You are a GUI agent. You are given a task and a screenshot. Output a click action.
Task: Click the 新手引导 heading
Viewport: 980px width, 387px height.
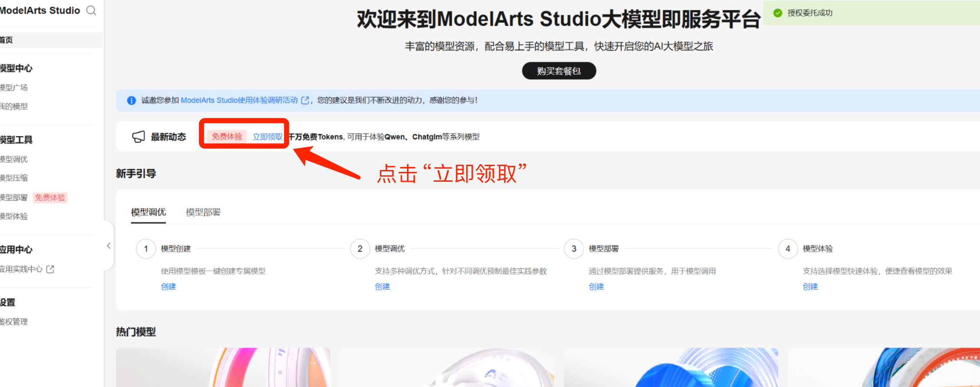tap(136, 173)
